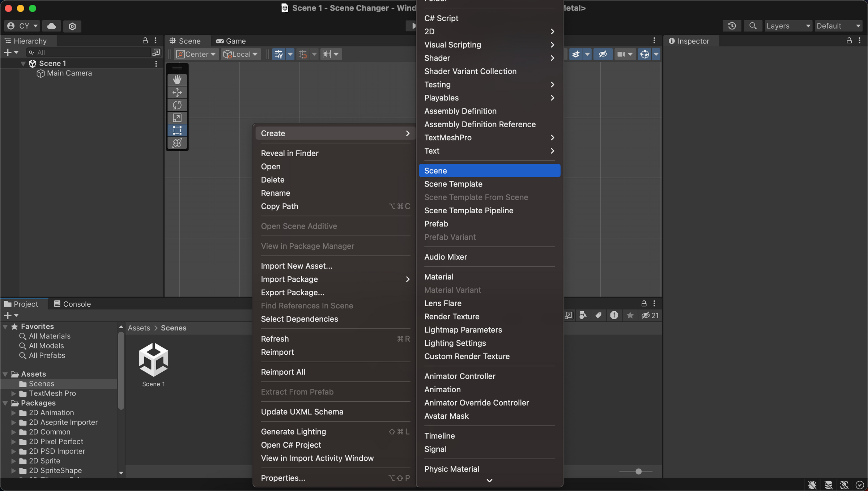Click the search icon near Layers
868x491 pixels.
(x=753, y=26)
